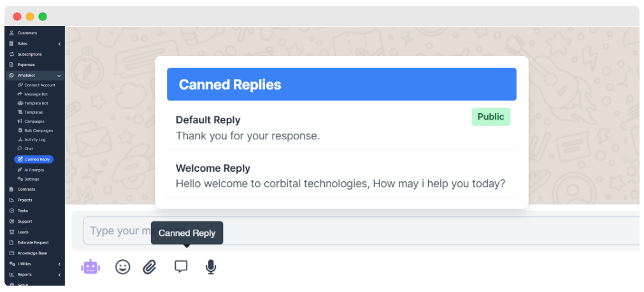Viewport: 644px width, 292px height.
Task: Go to Activity Log menu item
Action: pyautogui.click(x=34, y=139)
